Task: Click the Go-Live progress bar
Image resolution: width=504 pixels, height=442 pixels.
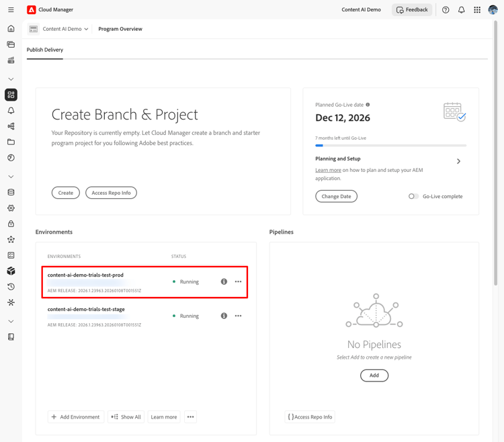Action: (x=391, y=146)
